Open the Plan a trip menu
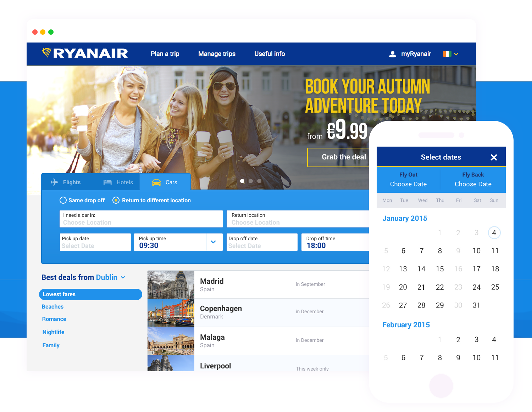Screen dimensions: 532x412 165,54
